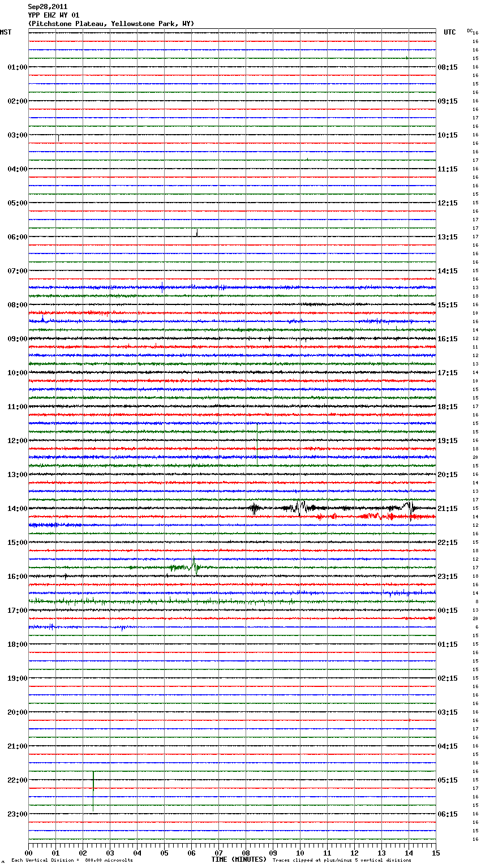
Task: Click the 14:15 UTC time label
Action: click(448, 271)
